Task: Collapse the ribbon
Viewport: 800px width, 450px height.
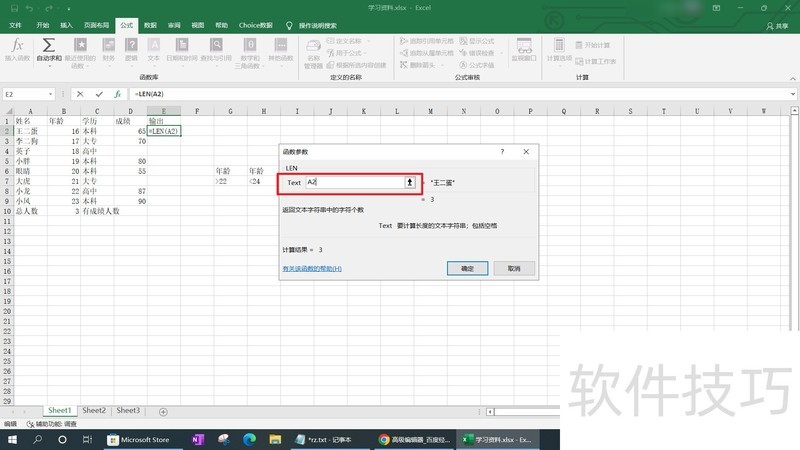Action: pos(793,79)
